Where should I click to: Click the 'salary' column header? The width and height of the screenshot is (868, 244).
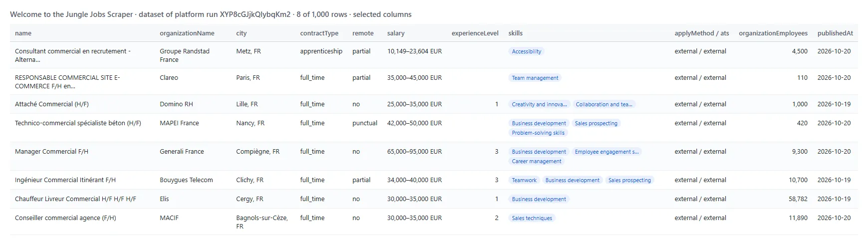pos(396,33)
